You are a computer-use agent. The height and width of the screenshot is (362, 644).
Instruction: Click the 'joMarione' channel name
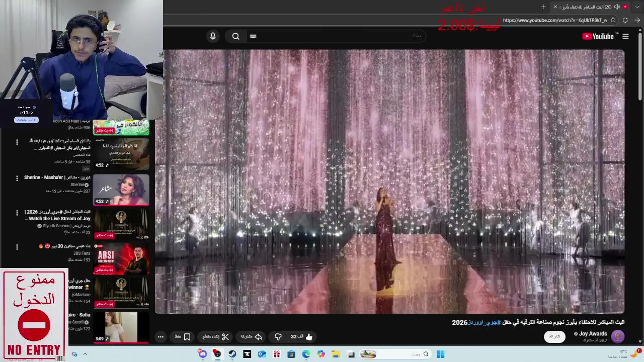point(81,295)
